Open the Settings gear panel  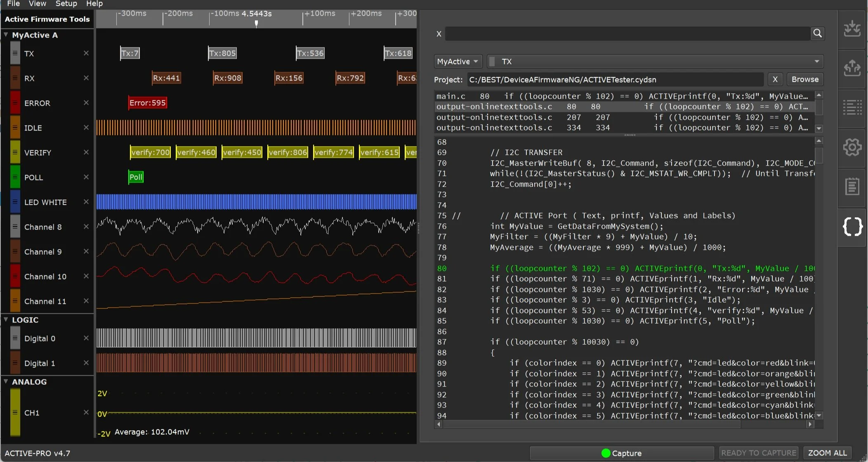[851, 148]
